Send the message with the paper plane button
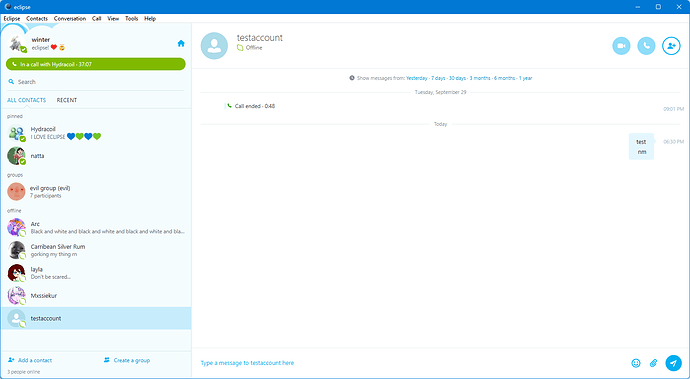 [673, 363]
